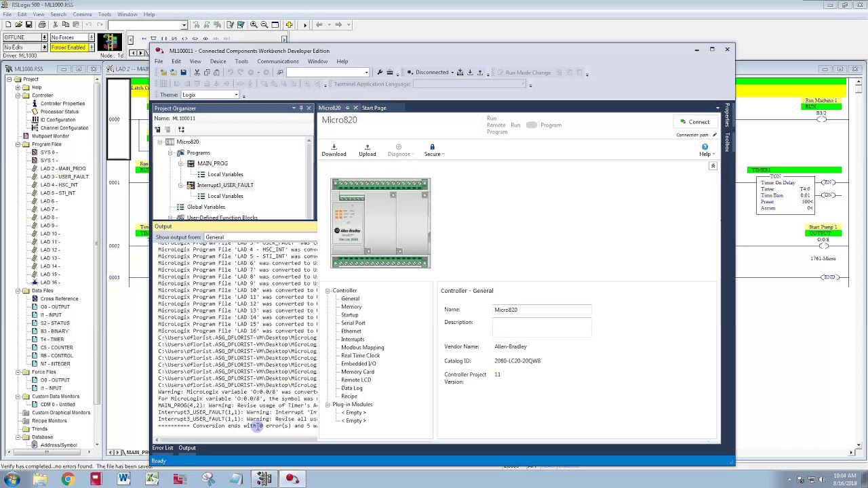Open the Communications menu in CCW
This screenshot has width=868, height=488.
pos(278,62)
